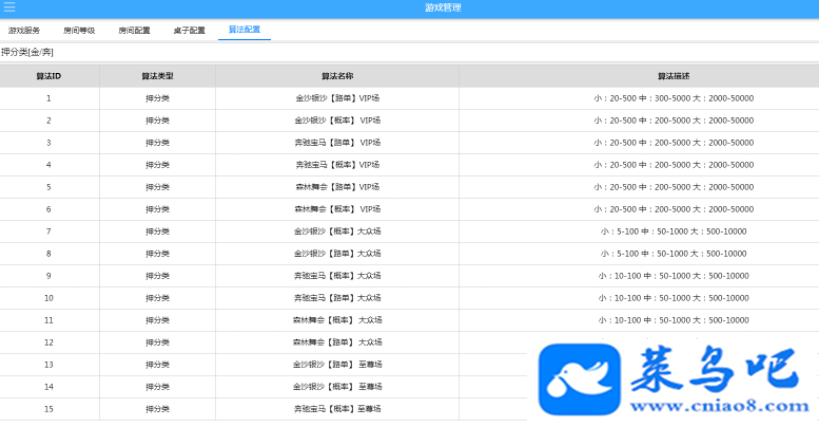
Task: Click the 算法描述 column header
Action: point(674,76)
